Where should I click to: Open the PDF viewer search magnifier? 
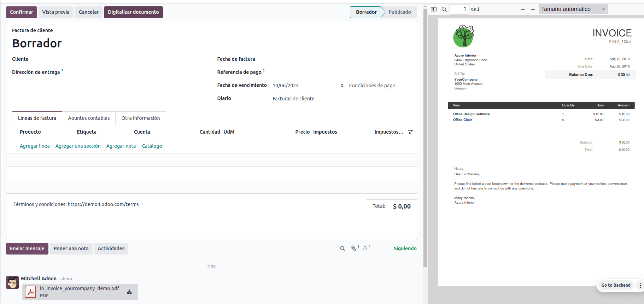(444, 9)
